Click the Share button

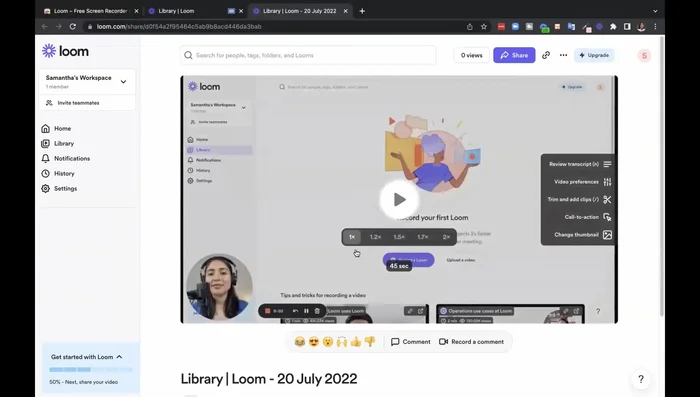click(x=514, y=55)
